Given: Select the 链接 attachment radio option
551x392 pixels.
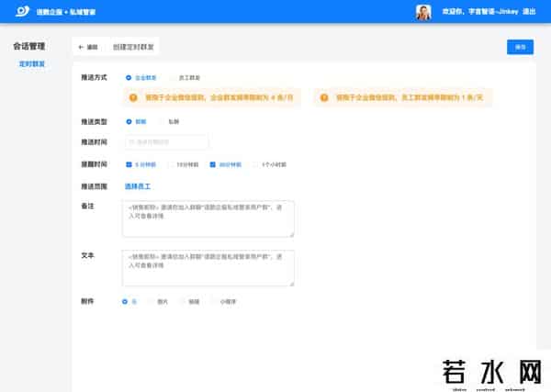Looking at the screenshot, I should 182,302.
